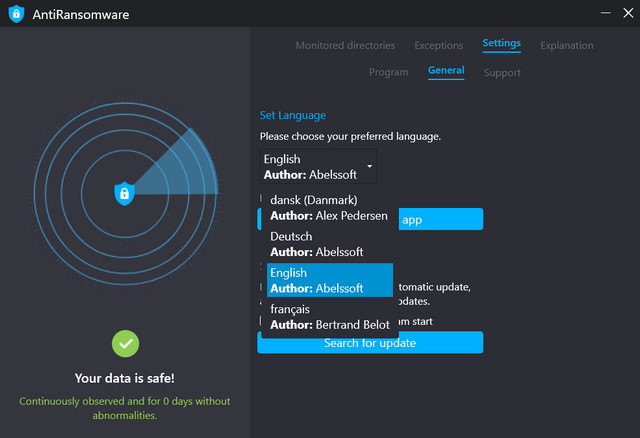The height and width of the screenshot is (438, 640).
Task: Collapse the language dropdown via its arrow
Action: (369, 166)
